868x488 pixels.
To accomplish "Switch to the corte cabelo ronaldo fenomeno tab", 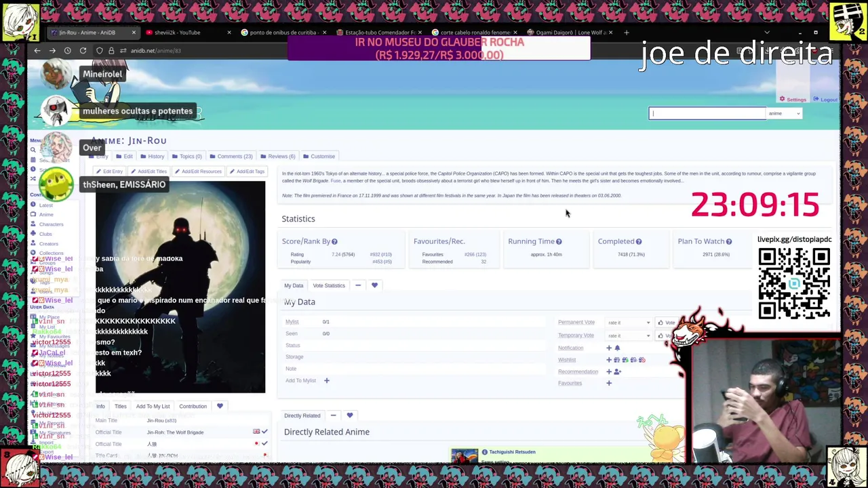I will (x=475, y=33).
